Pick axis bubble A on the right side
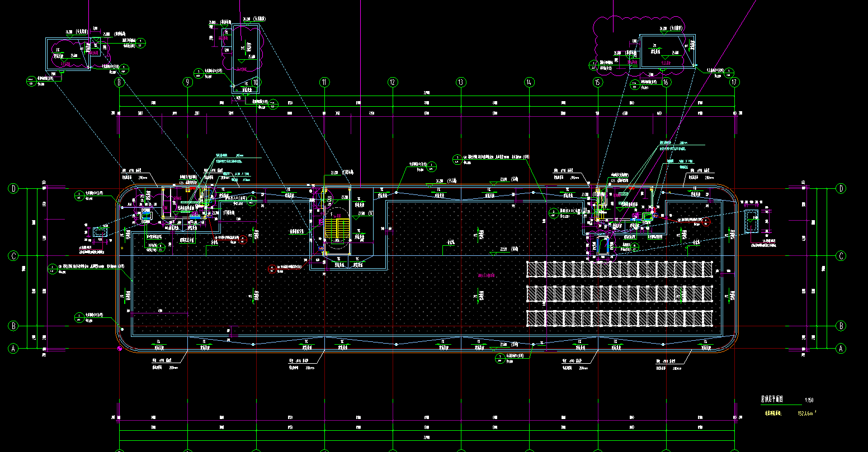This screenshot has width=868, height=452. click(840, 348)
